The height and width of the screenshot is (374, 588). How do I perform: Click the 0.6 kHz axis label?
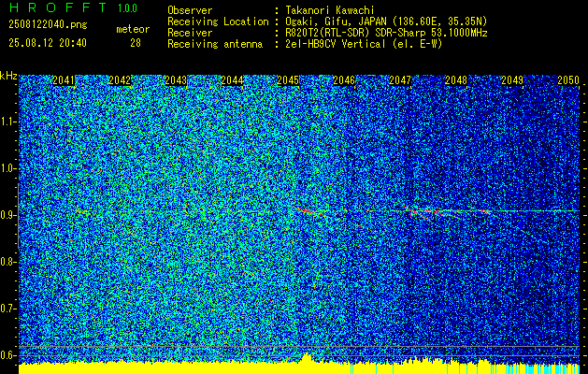(8, 355)
